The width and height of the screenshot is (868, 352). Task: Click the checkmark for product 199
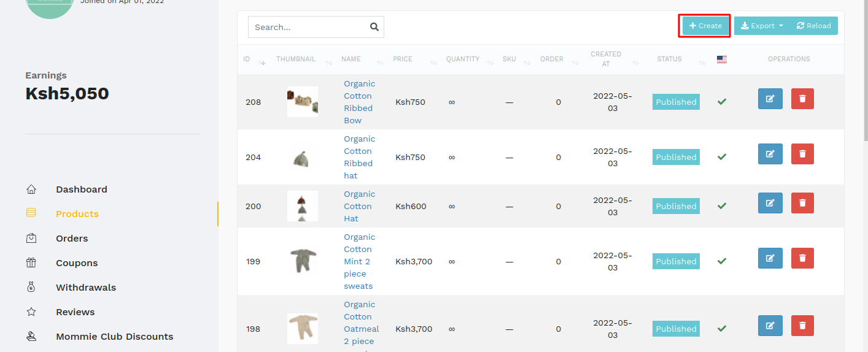(722, 261)
